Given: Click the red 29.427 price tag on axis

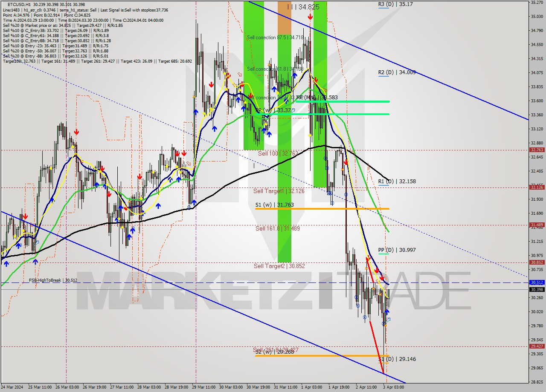Looking at the screenshot, I should click(537, 346).
